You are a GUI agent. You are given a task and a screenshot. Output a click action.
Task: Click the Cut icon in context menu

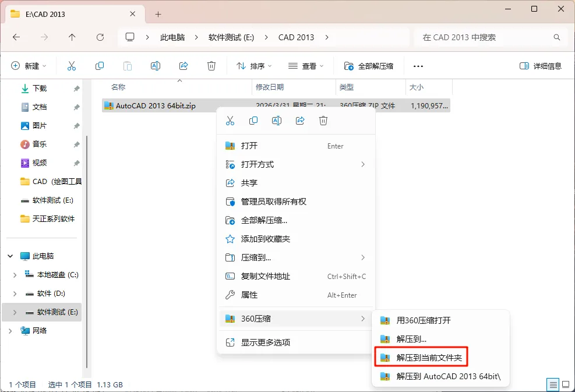pyautogui.click(x=230, y=121)
